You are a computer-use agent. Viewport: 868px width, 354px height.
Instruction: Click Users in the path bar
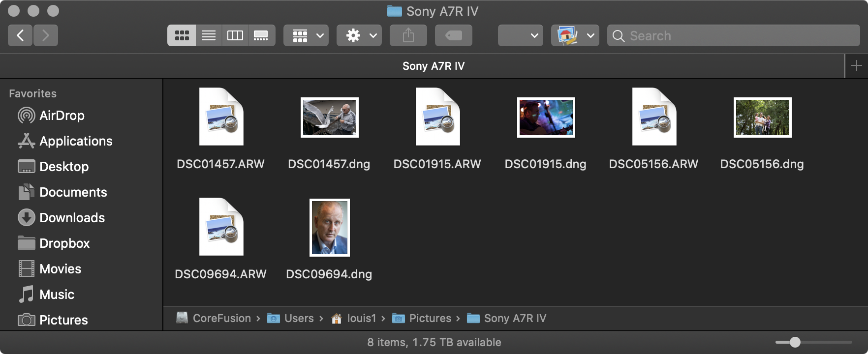point(290,318)
